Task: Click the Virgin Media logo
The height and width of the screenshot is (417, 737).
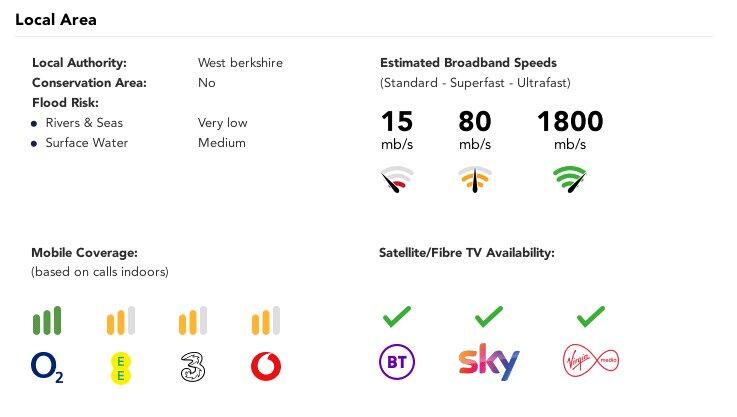Action: [x=591, y=360]
